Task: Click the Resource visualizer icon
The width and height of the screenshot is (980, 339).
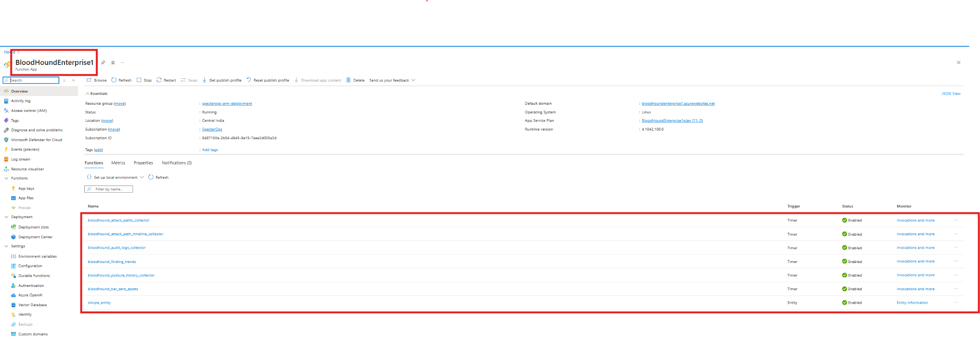Action: [x=6, y=169]
